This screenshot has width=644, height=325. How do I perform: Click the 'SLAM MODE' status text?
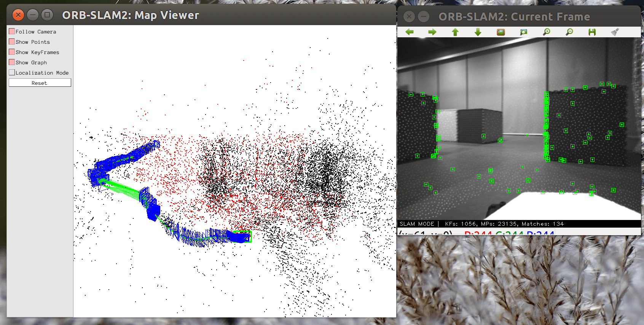click(417, 224)
